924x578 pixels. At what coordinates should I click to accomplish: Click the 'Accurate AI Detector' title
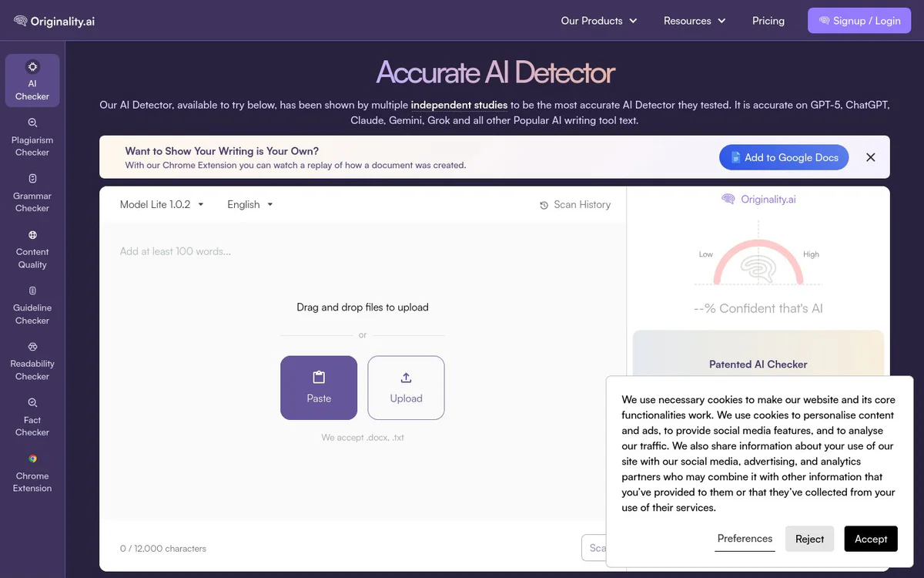click(495, 72)
